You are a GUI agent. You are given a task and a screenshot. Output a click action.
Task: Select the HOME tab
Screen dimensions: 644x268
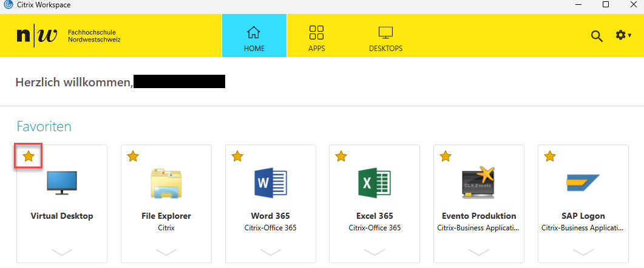[254, 38]
